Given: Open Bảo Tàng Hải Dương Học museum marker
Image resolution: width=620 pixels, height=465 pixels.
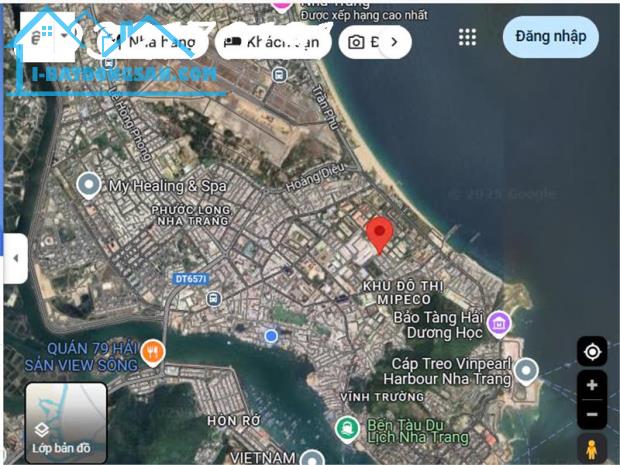Looking at the screenshot, I should click(499, 324).
